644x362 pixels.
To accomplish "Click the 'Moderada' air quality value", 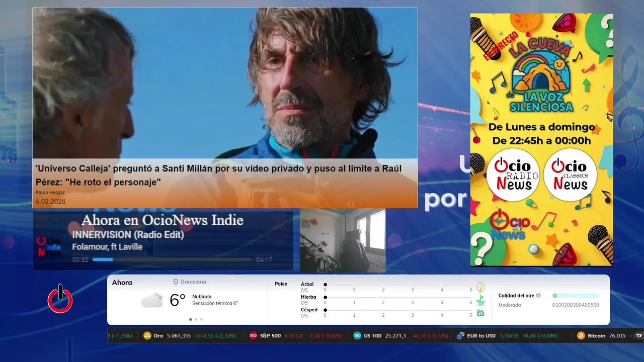I will [x=509, y=305].
